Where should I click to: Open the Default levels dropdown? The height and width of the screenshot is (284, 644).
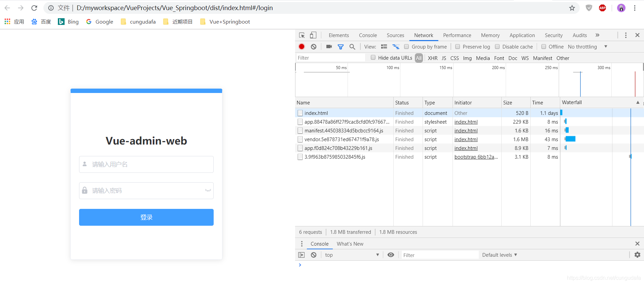tap(500, 255)
